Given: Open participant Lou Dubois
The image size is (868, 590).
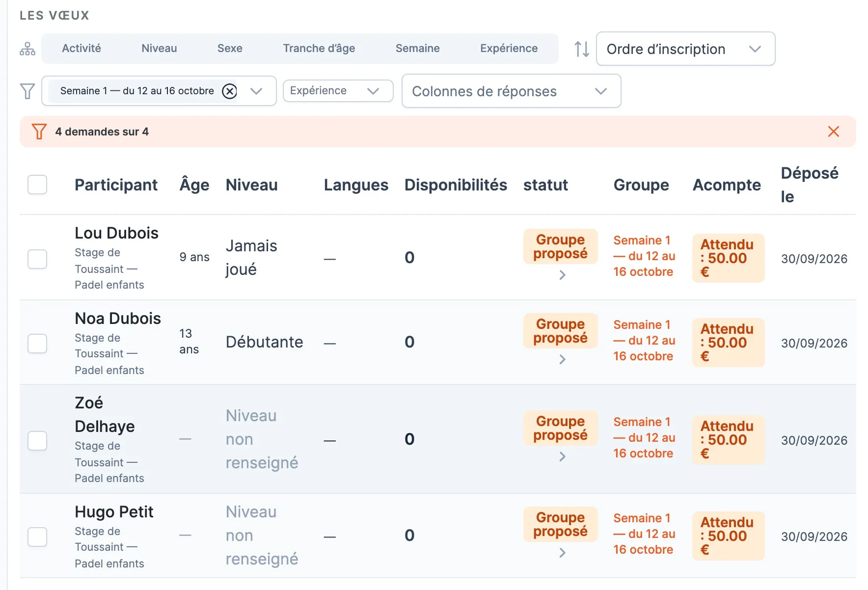Looking at the screenshot, I should [116, 233].
